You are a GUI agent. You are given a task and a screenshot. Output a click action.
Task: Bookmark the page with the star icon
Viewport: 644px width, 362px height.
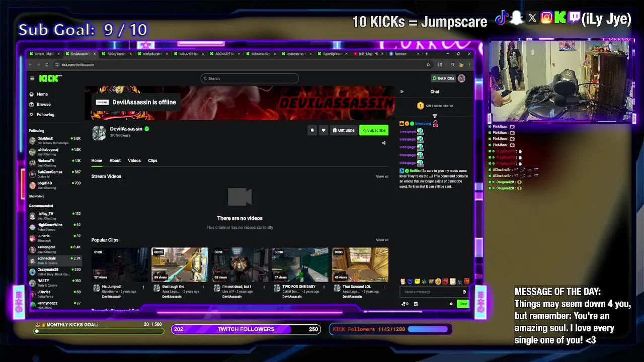point(428,64)
